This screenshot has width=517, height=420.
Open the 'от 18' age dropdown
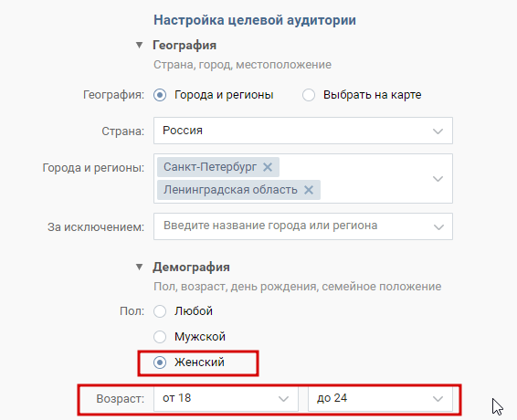coord(226,399)
